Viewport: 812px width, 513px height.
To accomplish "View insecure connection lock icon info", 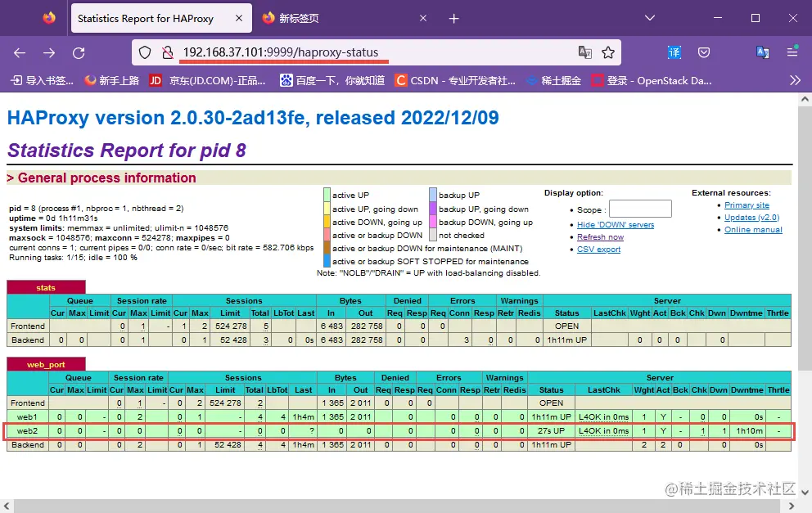I will [167, 52].
